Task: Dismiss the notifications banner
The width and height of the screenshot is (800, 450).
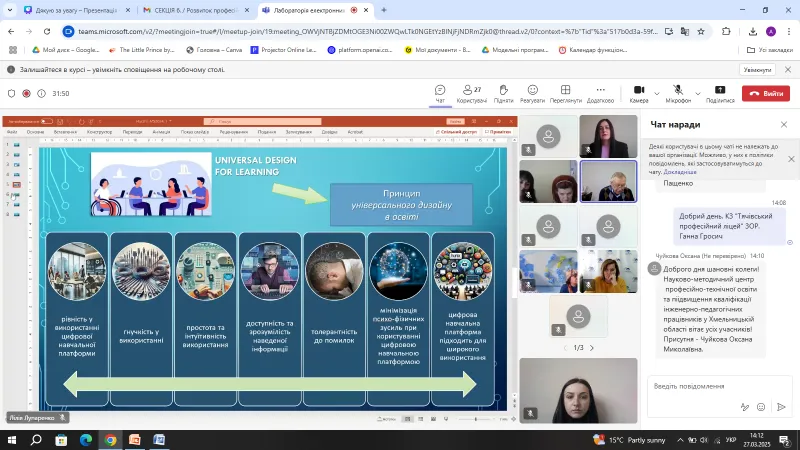Action: coord(788,69)
